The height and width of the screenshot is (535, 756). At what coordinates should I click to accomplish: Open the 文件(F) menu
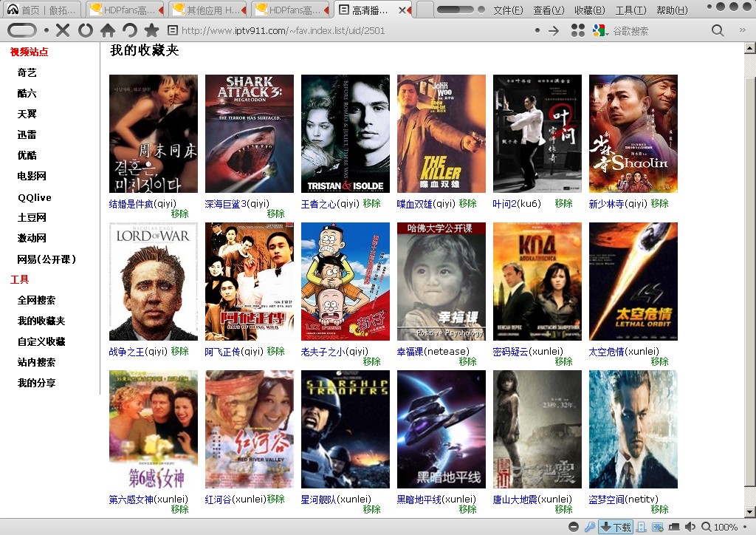click(x=508, y=10)
